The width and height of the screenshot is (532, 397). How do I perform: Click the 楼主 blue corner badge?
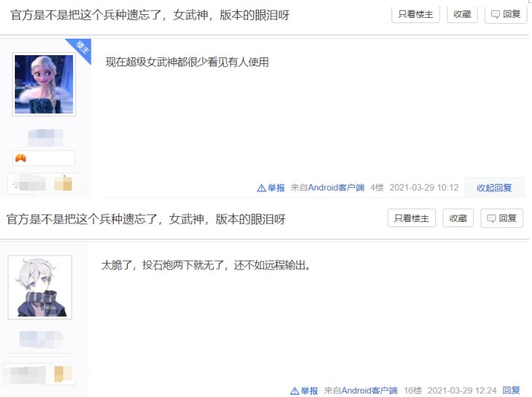pyautogui.click(x=81, y=49)
